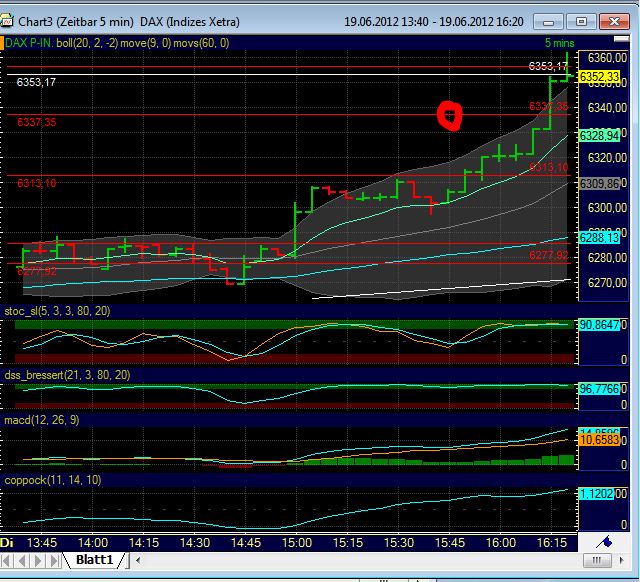
Task: Click the horizontal scrollbar right arrow
Action: click(622, 560)
